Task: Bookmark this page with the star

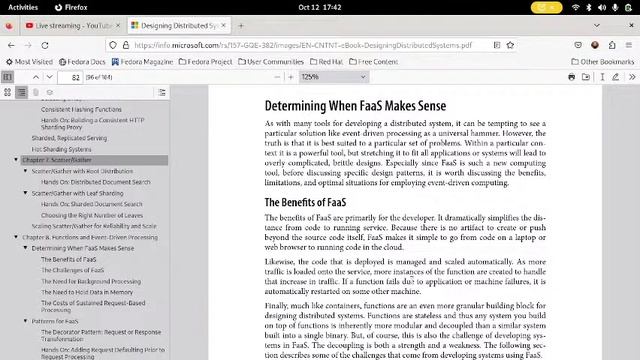Action: pyautogui.click(x=510, y=45)
